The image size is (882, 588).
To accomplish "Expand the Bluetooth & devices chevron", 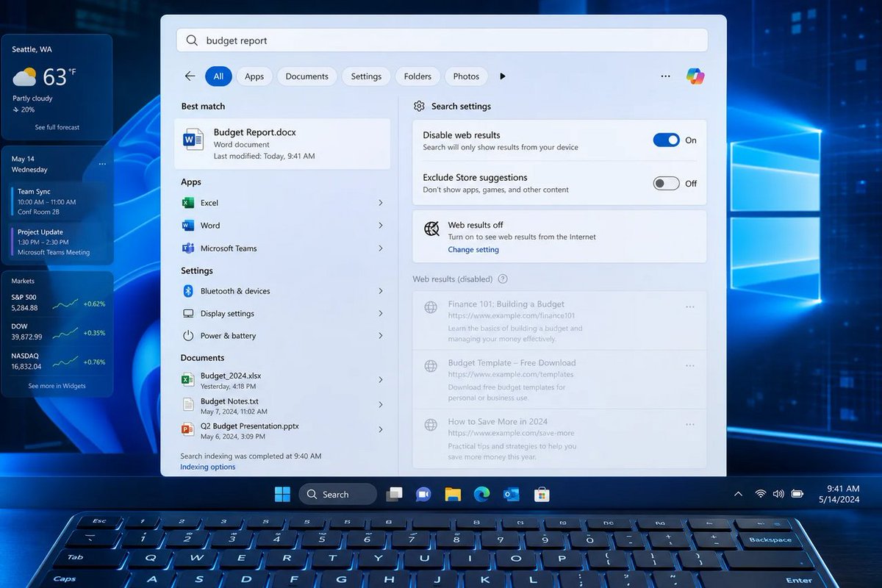I will click(x=381, y=291).
